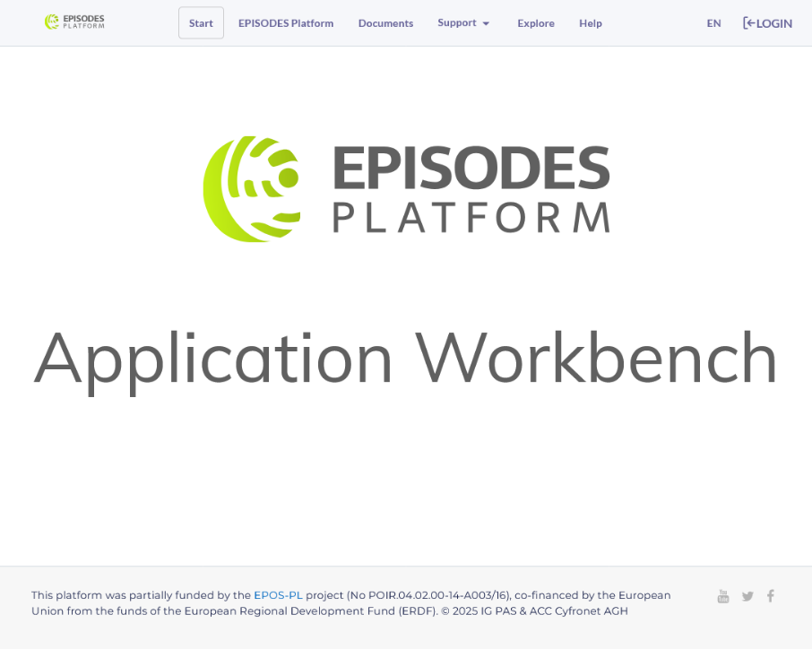The image size is (812, 649).
Task: Open the Help page
Action: pyautogui.click(x=591, y=23)
